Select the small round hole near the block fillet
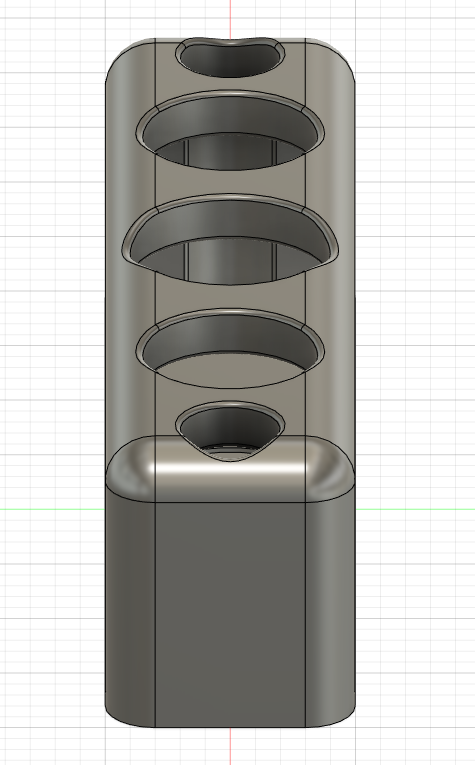 (230, 431)
